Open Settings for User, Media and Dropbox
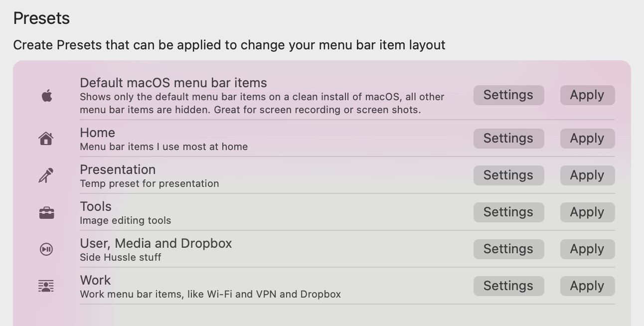Image resolution: width=644 pixels, height=326 pixels. click(x=508, y=249)
